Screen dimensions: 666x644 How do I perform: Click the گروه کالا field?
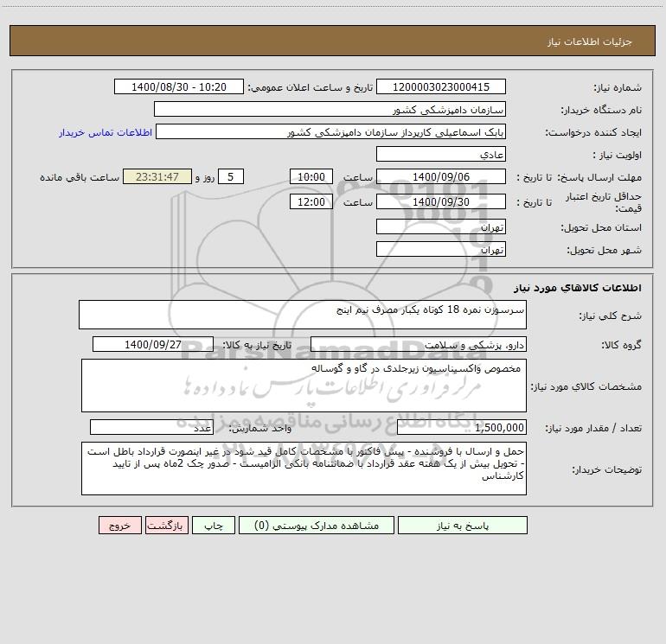tap(419, 344)
